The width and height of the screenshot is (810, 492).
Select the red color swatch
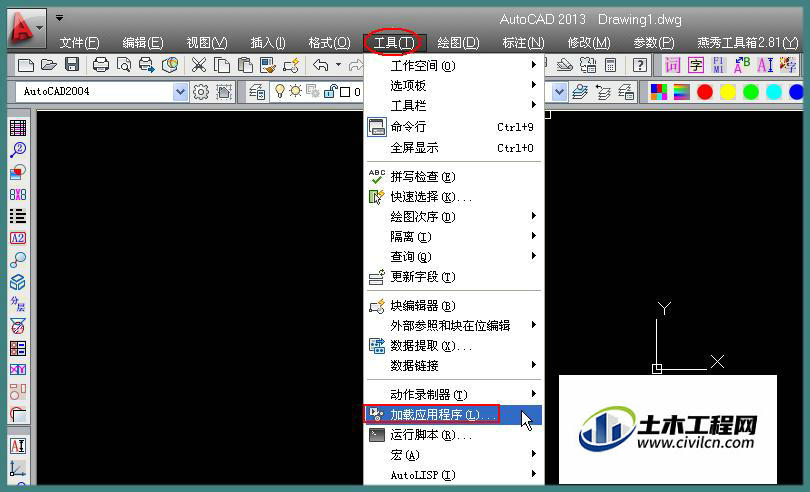click(x=705, y=93)
